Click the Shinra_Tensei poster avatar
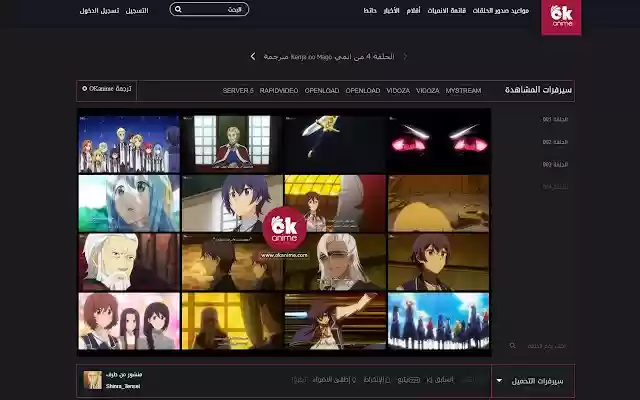The image size is (640, 400). tap(93, 380)
